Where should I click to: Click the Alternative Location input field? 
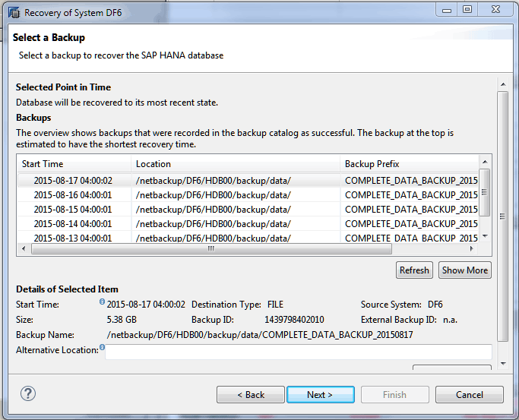pyautogui.click(x=298, y=352)
